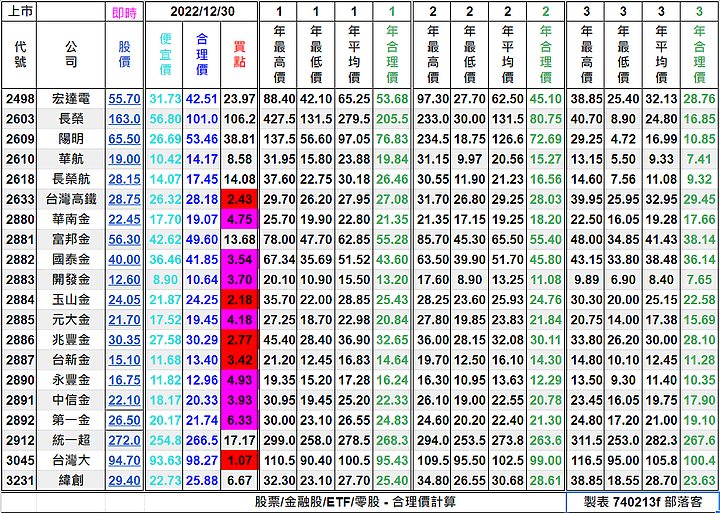
Task: Click the green 3-year fair price 100.4
Action: tap(699, 461)
